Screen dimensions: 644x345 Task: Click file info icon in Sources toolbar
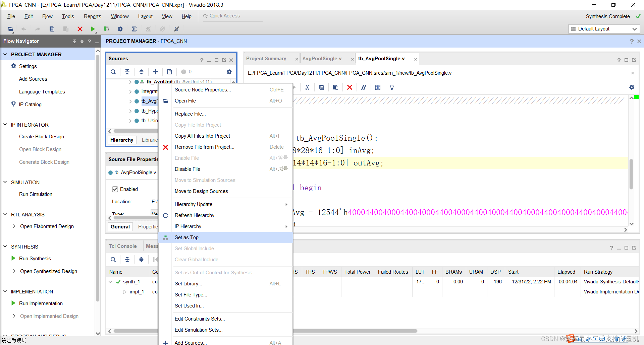point(169,72)
